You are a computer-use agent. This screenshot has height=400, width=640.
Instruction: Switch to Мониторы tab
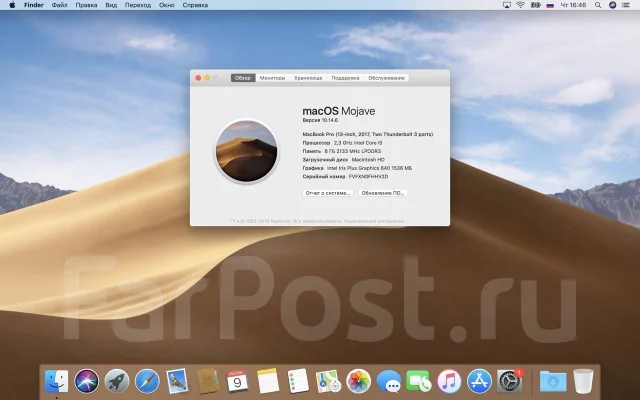[x=272, y=78]
